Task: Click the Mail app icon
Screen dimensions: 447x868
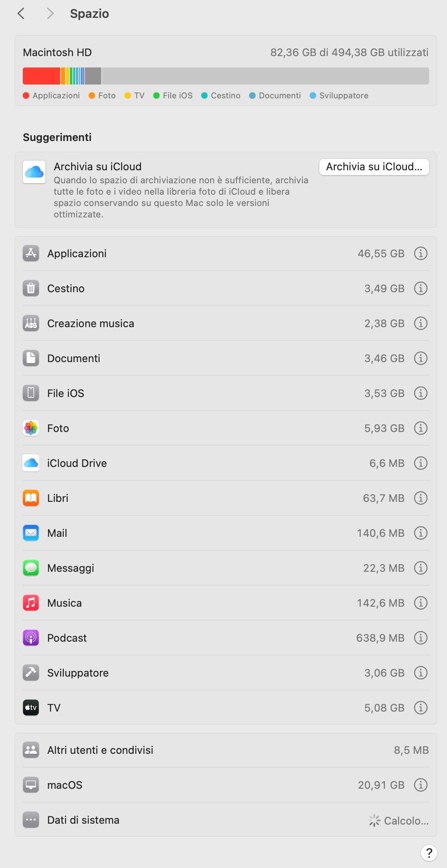Action: click(x=31, y=533)
